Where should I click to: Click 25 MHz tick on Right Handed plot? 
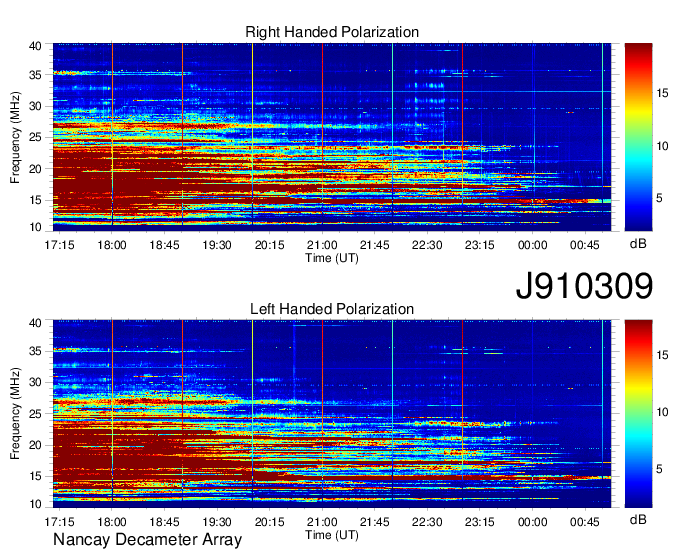35,137
